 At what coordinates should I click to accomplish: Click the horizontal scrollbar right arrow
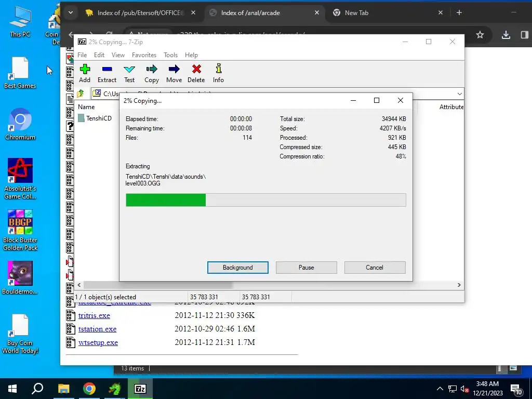459,285
